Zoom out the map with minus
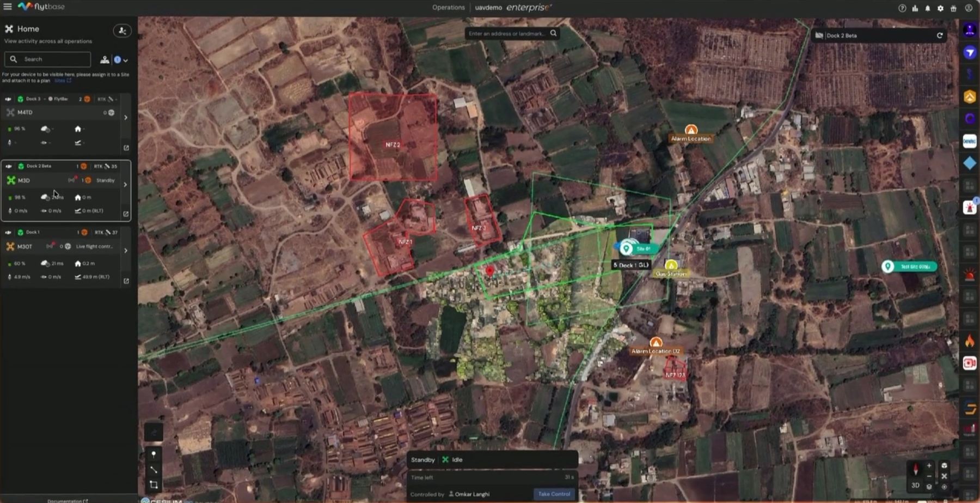The height and width of the screenshot is (503, 980). tap(929, 476)
